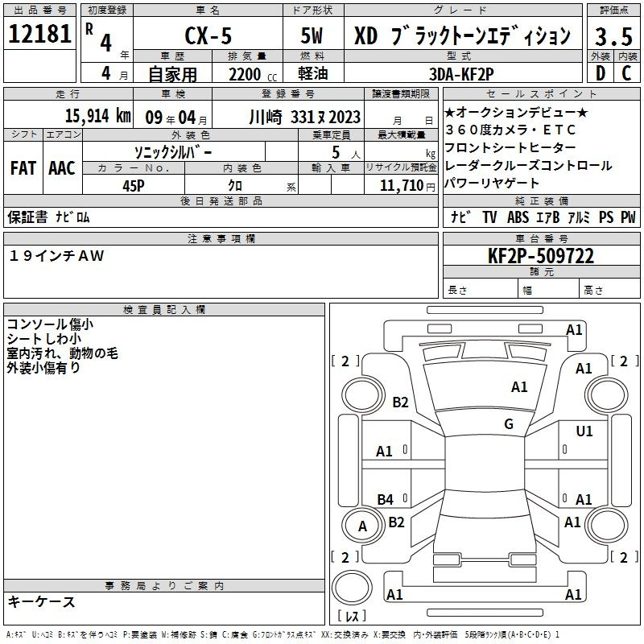Screen dimensions: 644x644
Task: Click the shift type FAT
Action: point(23,168)
